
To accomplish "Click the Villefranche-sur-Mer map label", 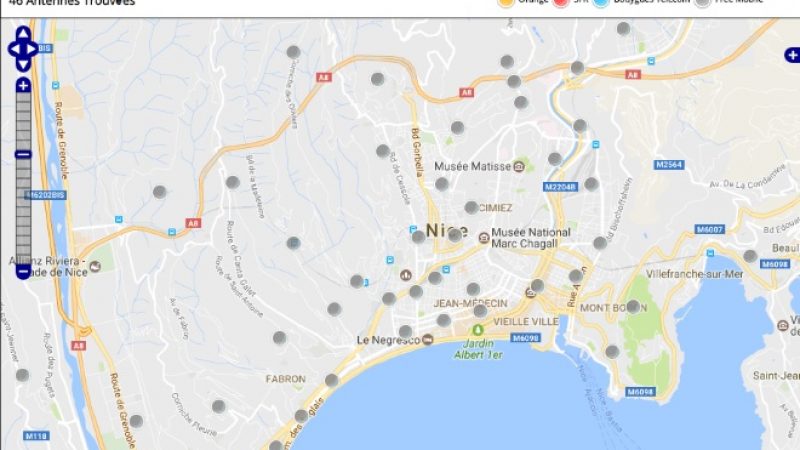I will (x=694, y=274).
